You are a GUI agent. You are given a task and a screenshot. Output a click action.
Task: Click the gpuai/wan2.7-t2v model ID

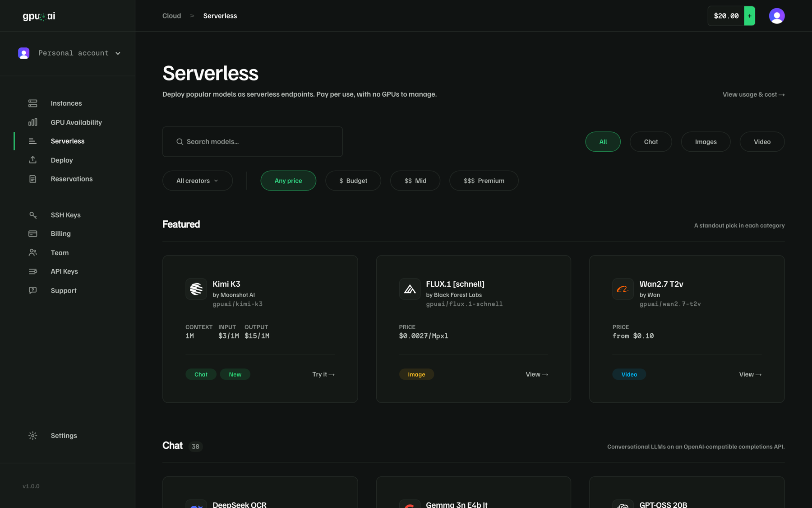click(670, 304)
